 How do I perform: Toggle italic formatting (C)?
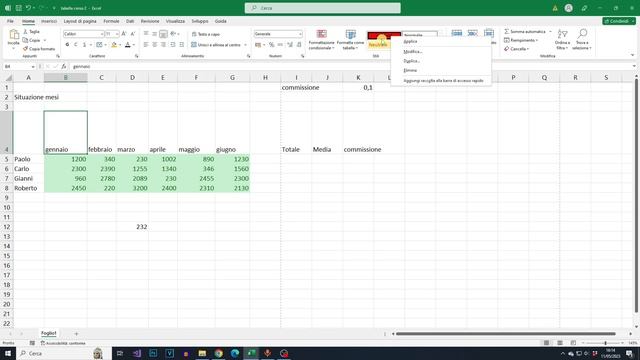point(76,44)
